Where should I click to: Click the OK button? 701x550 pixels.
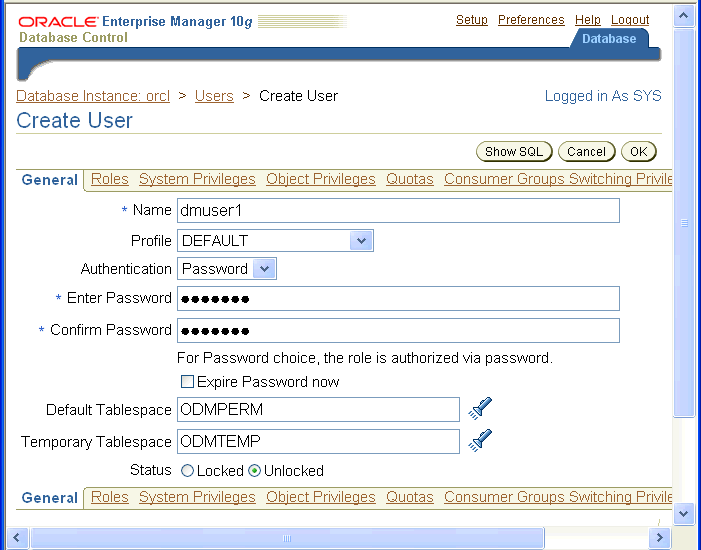[x=638, y=152]
